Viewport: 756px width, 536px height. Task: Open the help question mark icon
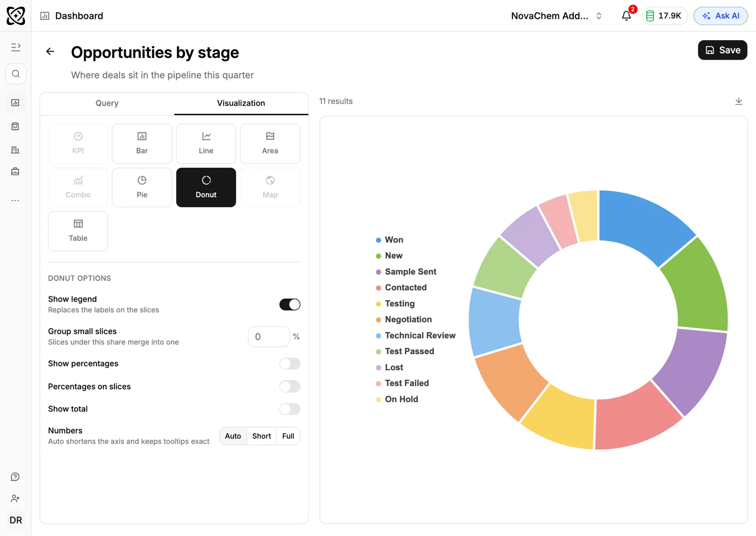[x=16, y=477]
